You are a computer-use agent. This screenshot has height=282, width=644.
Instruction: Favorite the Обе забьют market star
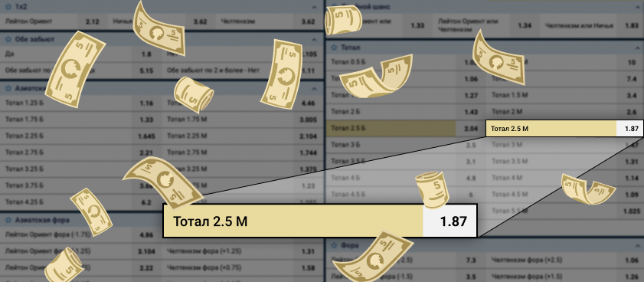pos(8,39)
